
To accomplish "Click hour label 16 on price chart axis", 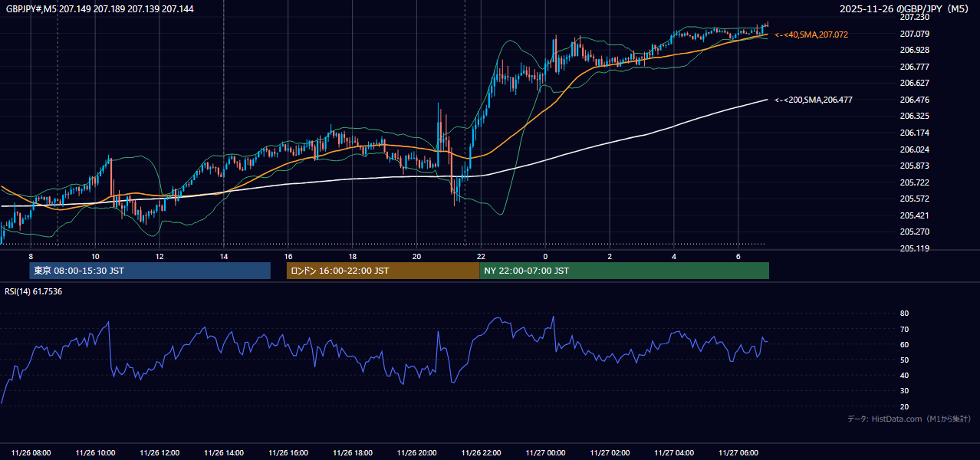I will pos(288,256).
